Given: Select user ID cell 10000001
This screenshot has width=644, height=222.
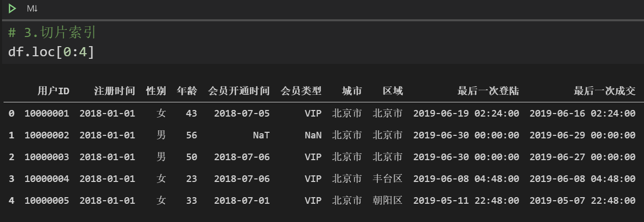Looking at the screenshot, I should [x=47, y=114].
